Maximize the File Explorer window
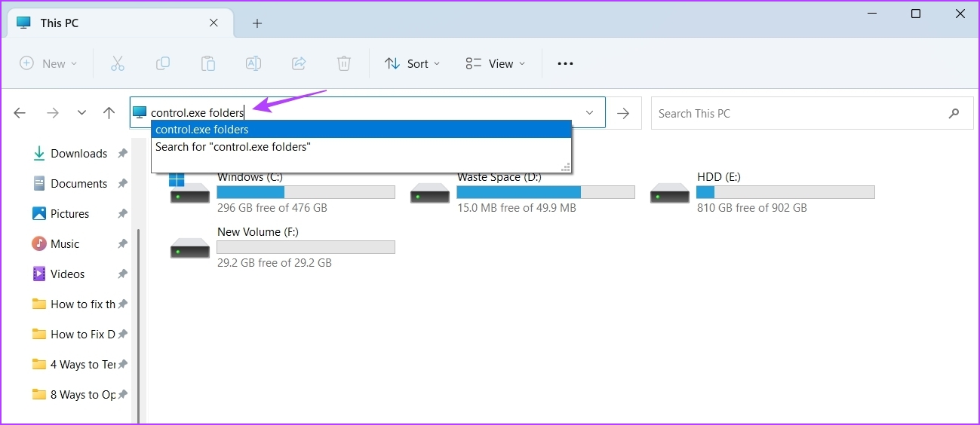 (x=915, y=14)
